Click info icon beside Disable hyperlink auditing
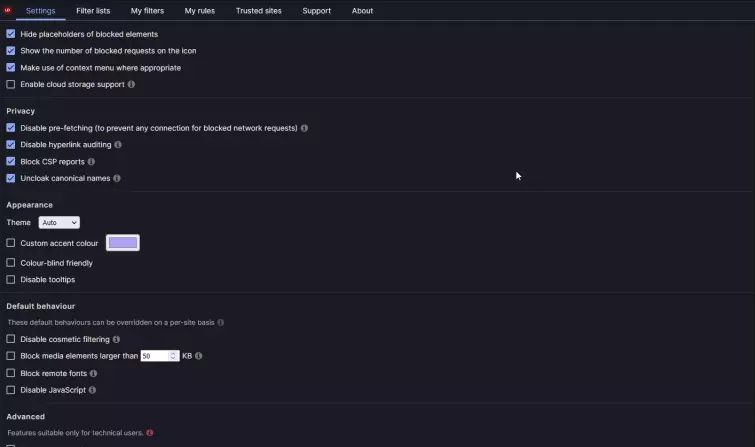Viewport: 755px width, 447px height. point(118,145)
